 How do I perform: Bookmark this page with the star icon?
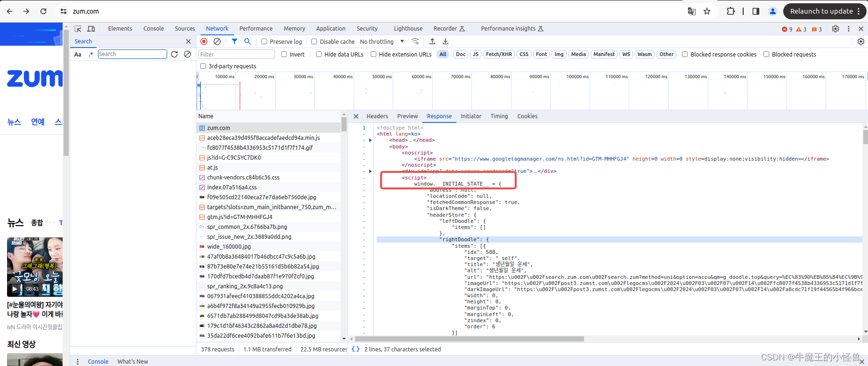707,11
